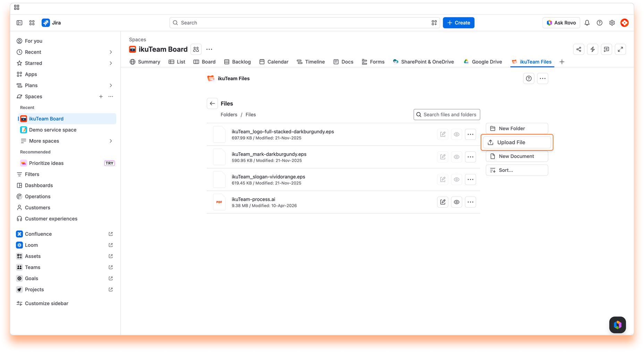Open ikuTeam Files help icon
This screenshot has width=644, height=352.
(x=529, y=78)
